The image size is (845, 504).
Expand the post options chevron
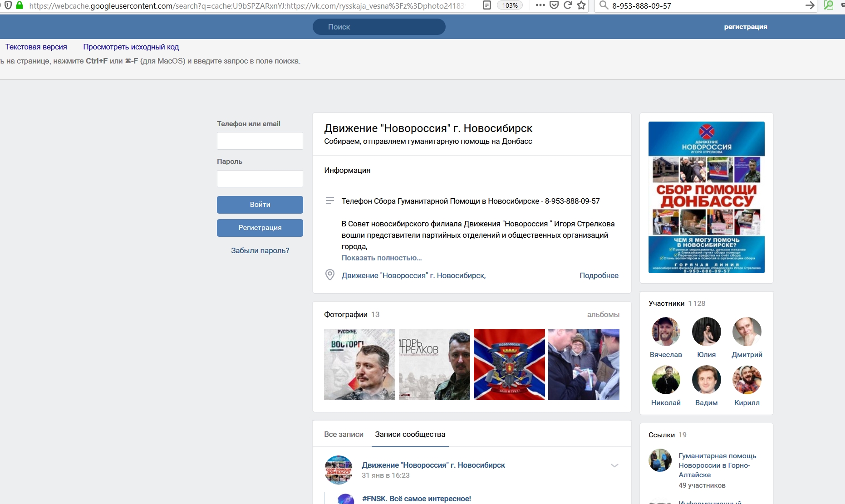614,465
